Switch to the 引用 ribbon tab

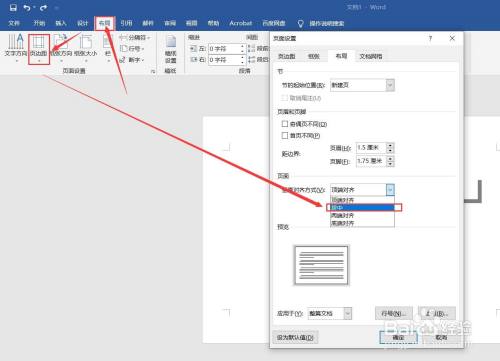point(126,23)
